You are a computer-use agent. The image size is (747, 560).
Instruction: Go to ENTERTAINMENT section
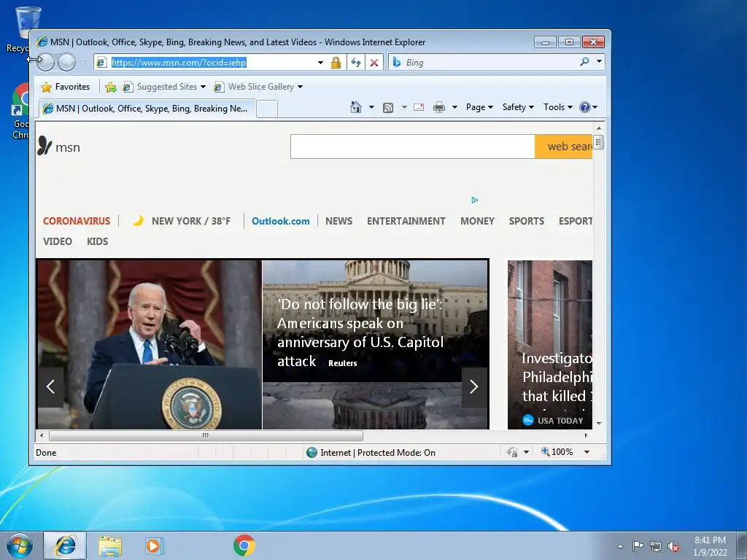coord(406,221)
